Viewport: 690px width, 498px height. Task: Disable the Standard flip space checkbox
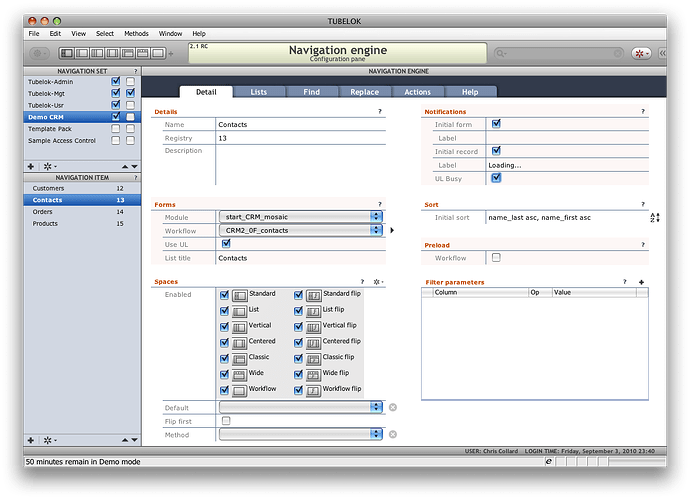pyautogui.click(x=298, y=295)
